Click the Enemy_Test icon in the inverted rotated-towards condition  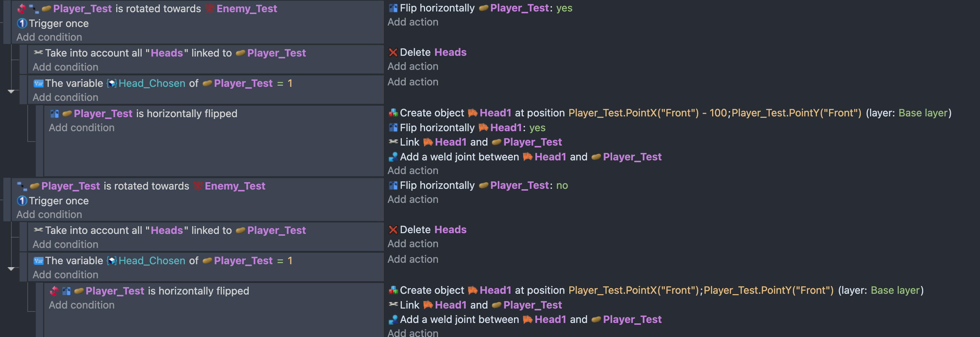coord(210,9)
